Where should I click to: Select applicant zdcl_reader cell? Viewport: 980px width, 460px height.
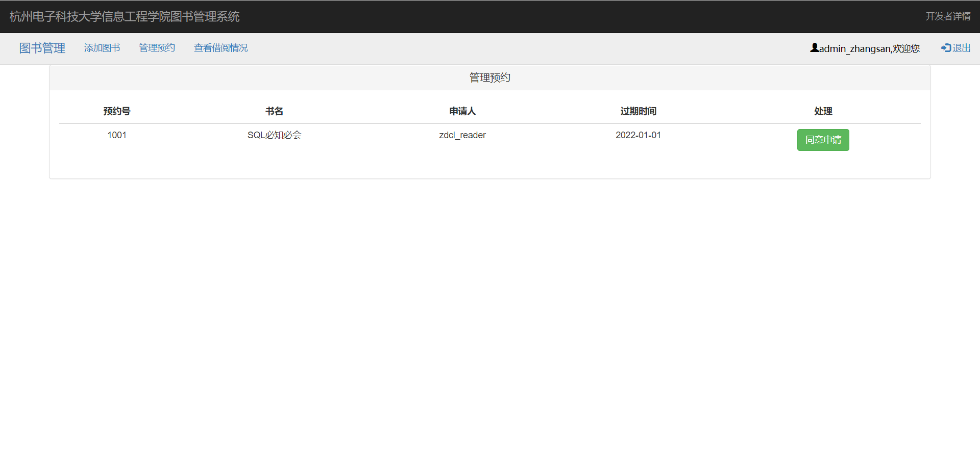(462, 135)
